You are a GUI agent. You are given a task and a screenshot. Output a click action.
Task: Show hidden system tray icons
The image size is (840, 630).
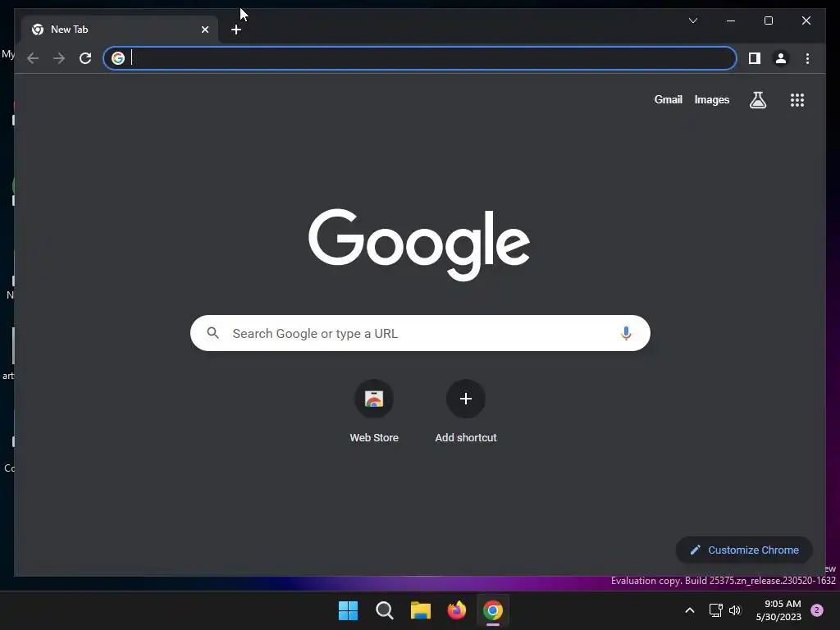pos(690,610)
